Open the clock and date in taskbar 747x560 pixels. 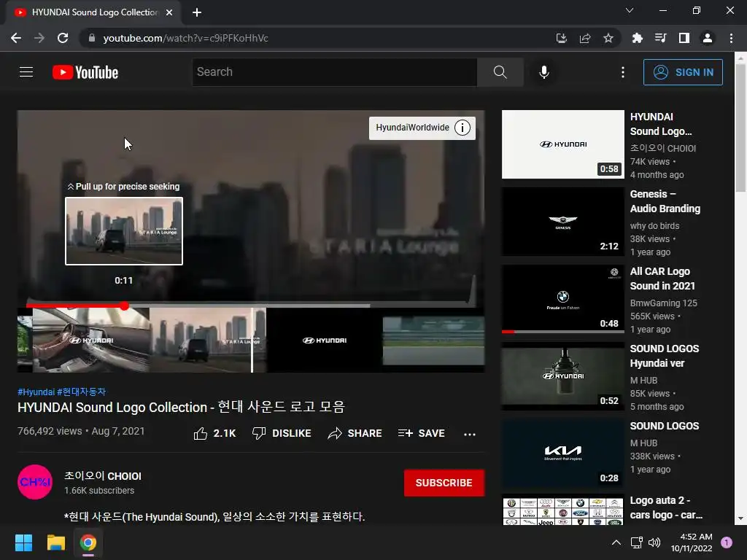pyautogui.click(x=692, y=542)
